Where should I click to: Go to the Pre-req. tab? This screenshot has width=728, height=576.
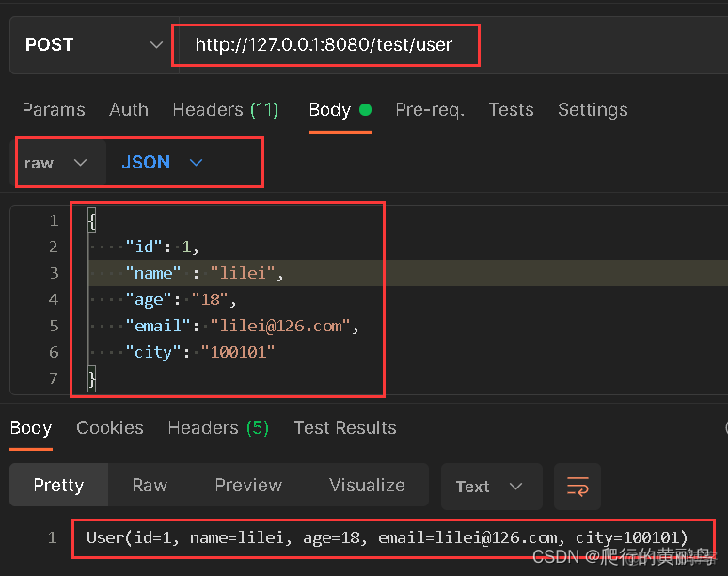pyautogui.click(x=430, y=110)
